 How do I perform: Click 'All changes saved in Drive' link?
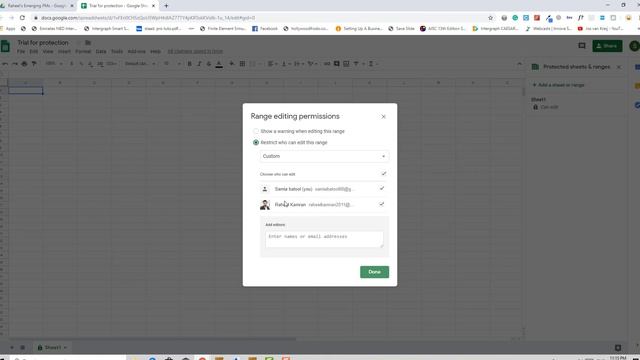(x=195, y=51)
